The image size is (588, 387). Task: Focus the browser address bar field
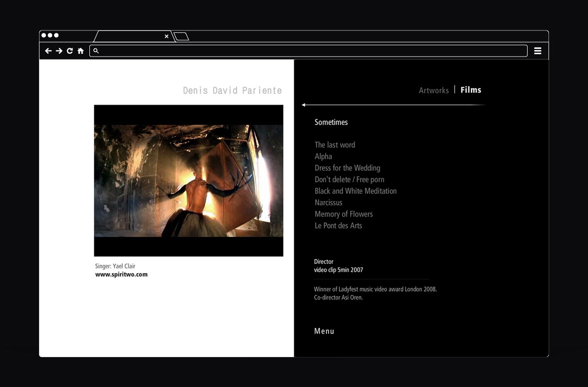tap(309, 51)
